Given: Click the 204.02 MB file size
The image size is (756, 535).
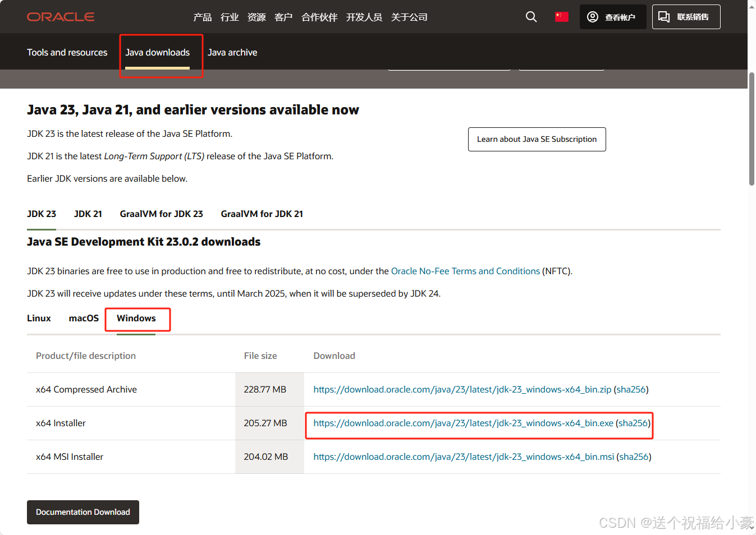Looking at the screenshot, I should pyautogui.click(x=266, y=456).
